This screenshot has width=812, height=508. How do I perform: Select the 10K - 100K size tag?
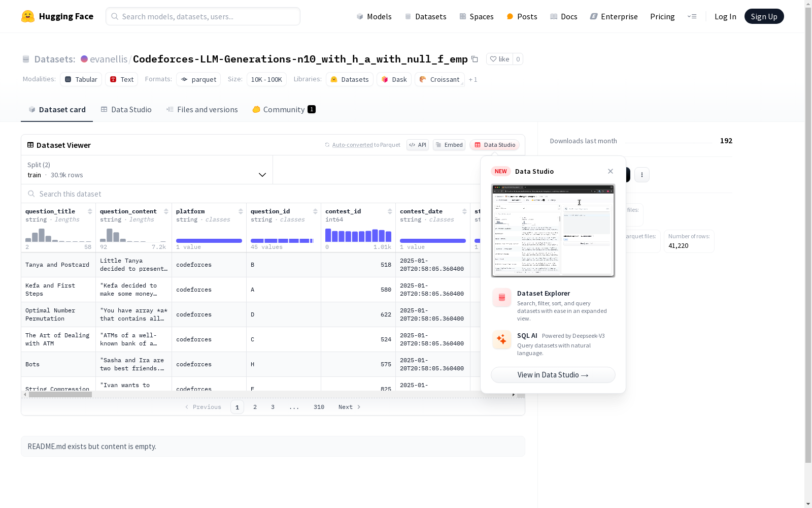[266, 79]
